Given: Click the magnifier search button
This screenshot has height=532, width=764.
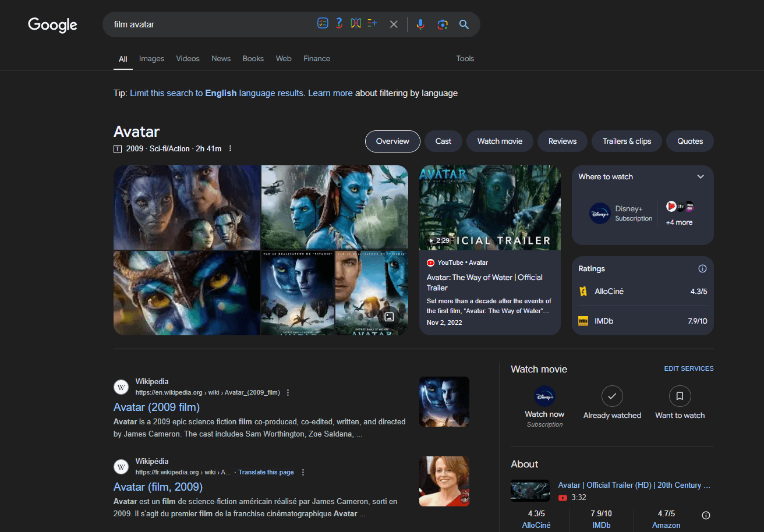Looking at the screenshot, I should pos(464,24).
